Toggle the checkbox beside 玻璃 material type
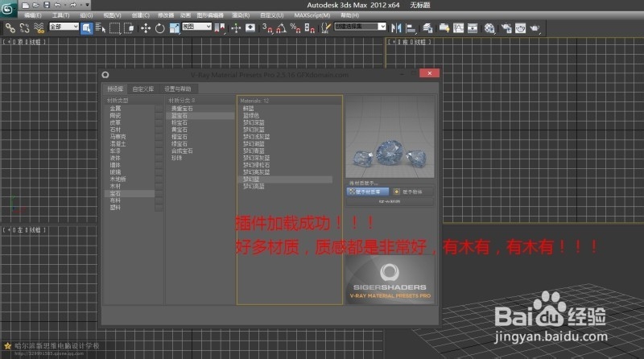 pos(159,171)
